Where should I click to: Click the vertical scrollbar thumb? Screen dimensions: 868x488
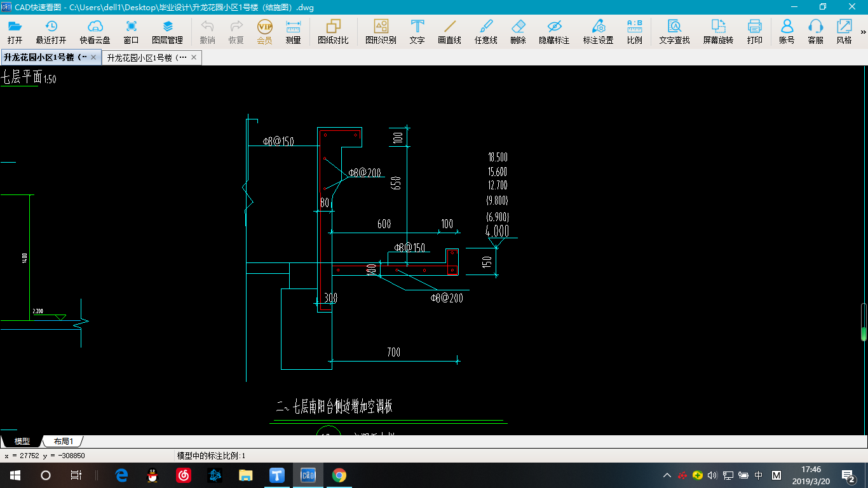[x=864, y=322]
